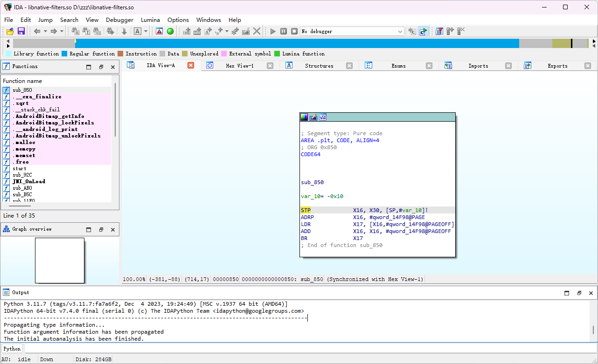This screenshot has width=598, height=364.
Task: Close the Enums tab
Action: coord(429,66)
